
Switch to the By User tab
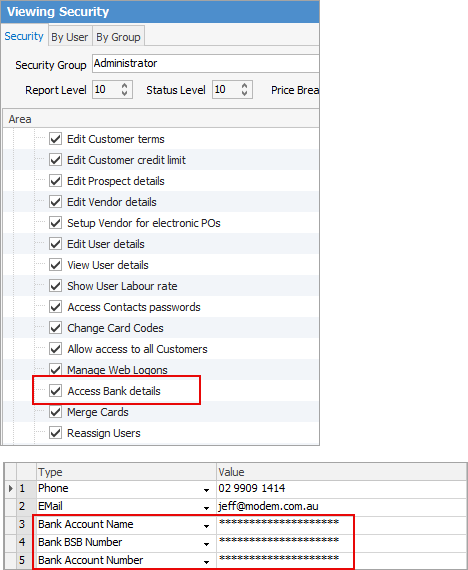pos(70,37)
